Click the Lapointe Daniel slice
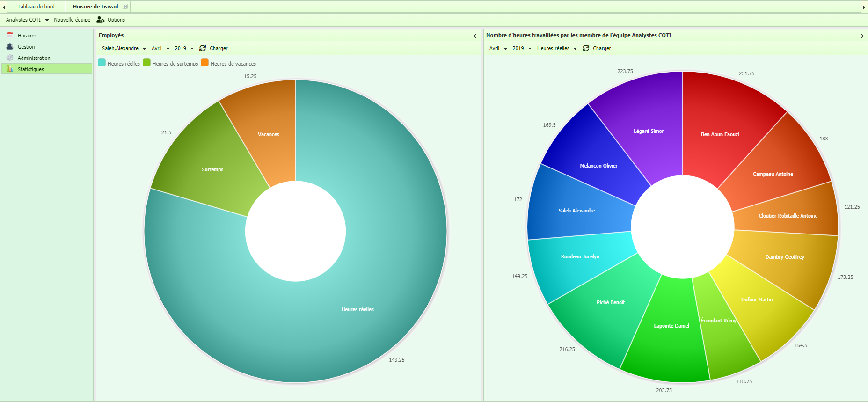The image size is (868, 402). (x=671, y=326)
